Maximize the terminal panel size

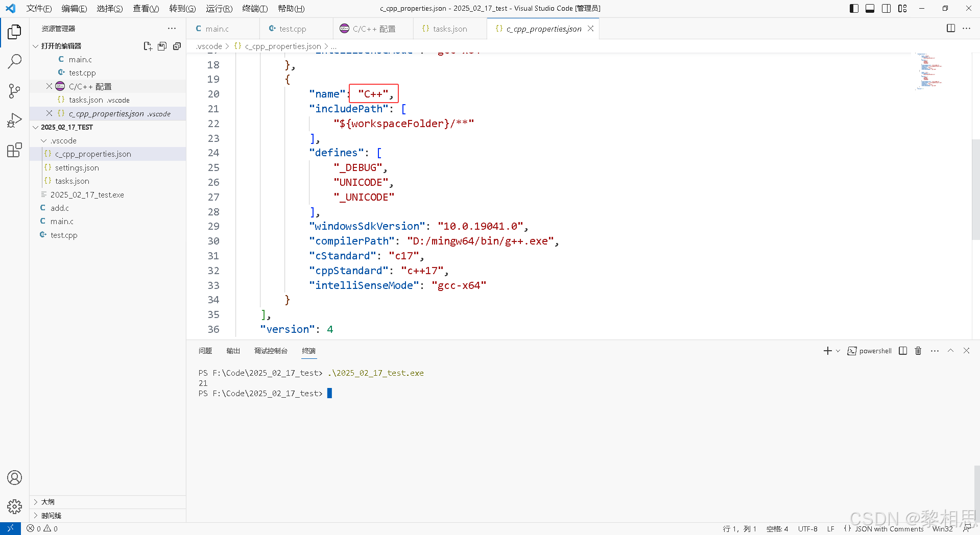(950, 351)
